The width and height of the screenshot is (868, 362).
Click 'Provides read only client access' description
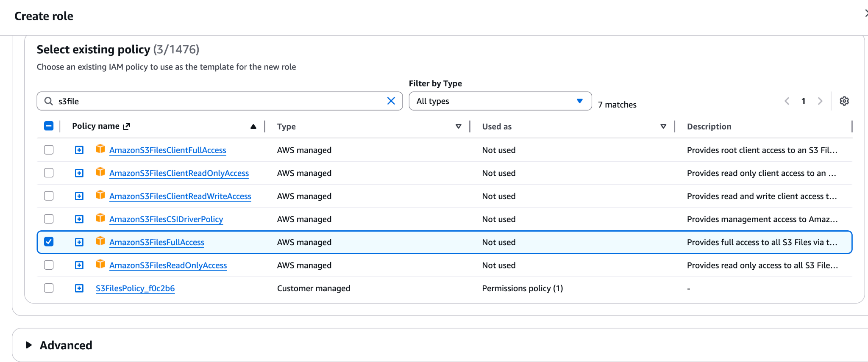[762, 173]
